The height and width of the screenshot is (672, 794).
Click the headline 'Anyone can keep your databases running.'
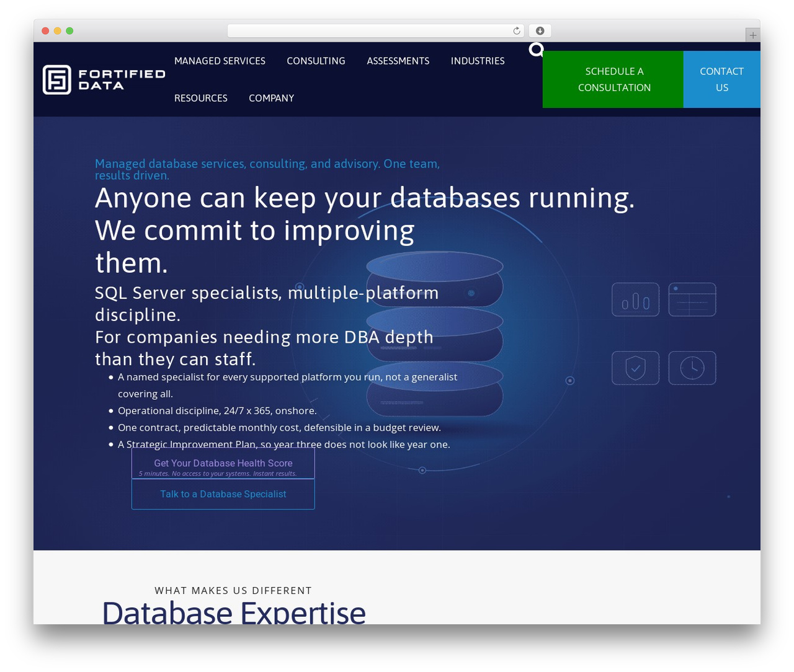coord(365,198)
